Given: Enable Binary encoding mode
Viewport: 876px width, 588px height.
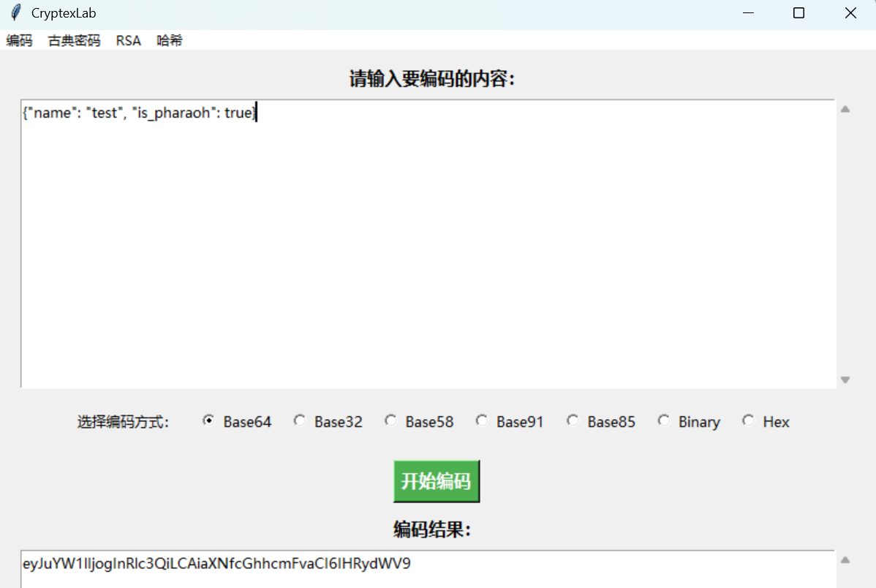Looking at the screenshot, I should (x=663, y=420).
